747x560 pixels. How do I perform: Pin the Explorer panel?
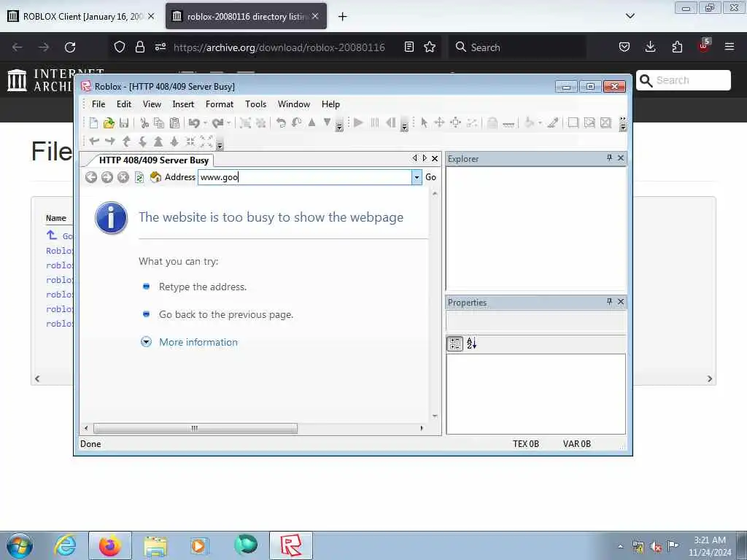[x=609, y=157]
